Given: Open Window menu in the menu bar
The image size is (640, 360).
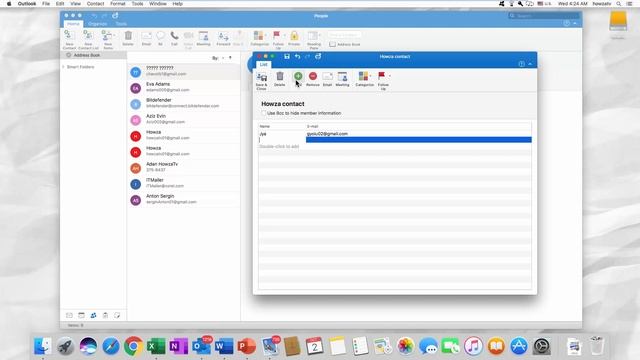Looking at the screenshot, I should point(158,4).
